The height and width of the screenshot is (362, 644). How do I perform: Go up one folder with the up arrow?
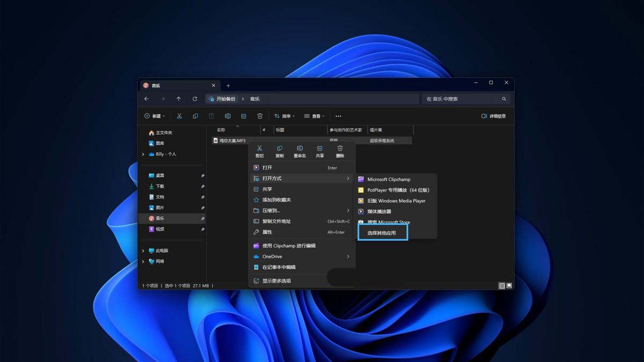[179, 99]
